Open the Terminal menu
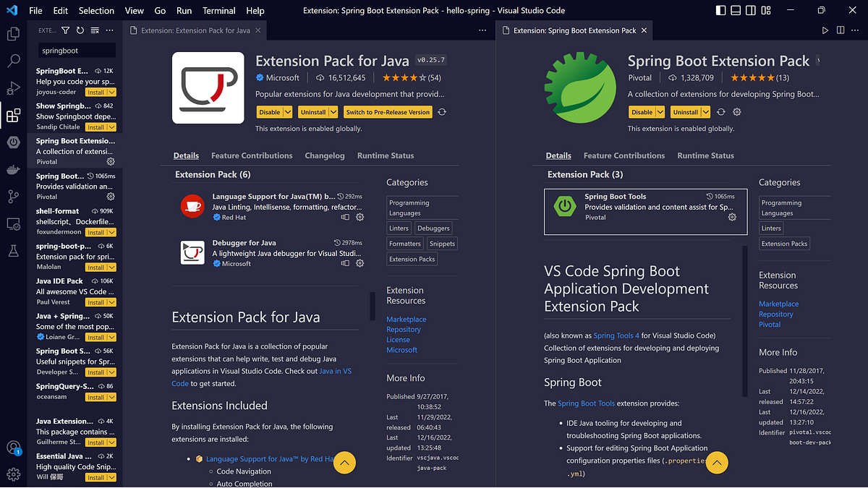 pos(218,10)
